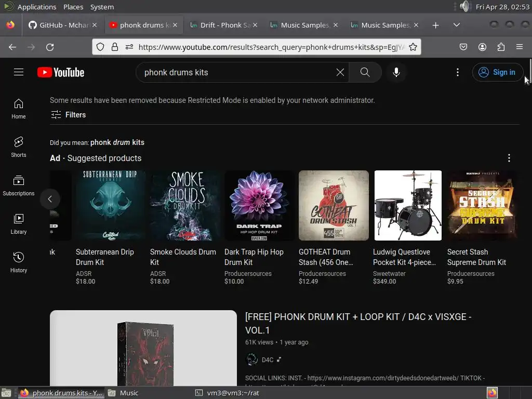
Task: Open the D4C channel name
Action: click(268, 360)
